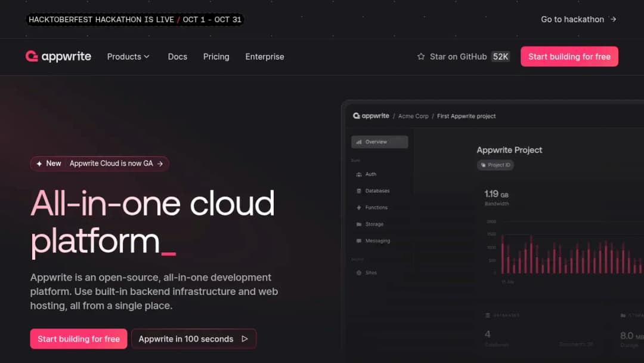Select Acme Corp in the breadcrumb
Viewport: 644px width, 363px height.
point(413,116)
